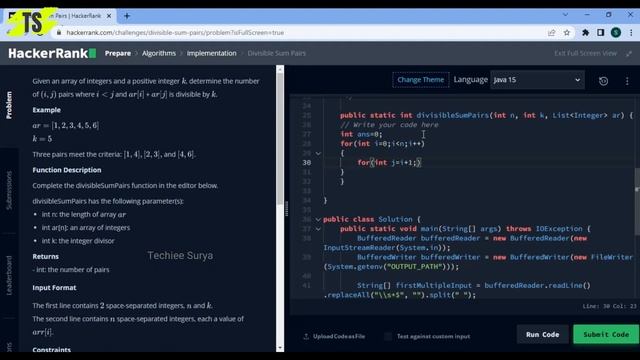This screenshot has height=360, width=640.
Task: Click the 'for(int i=0;i<n;i++)' code line
Action: click(x=382, y=144)
